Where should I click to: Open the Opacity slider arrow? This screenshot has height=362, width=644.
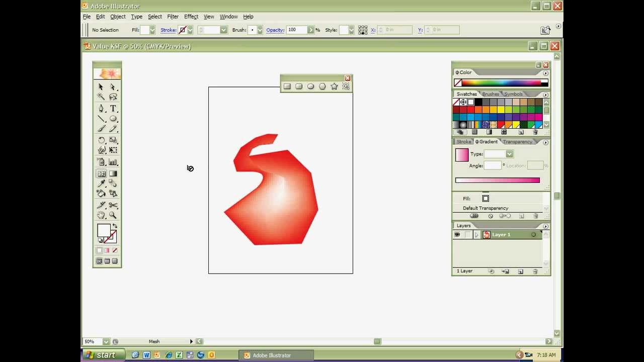point(310,30)
